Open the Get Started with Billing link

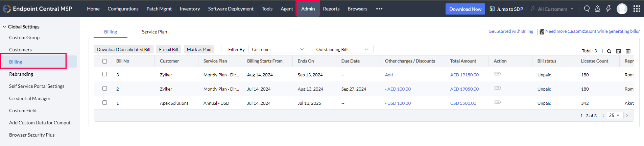[511, 31]
